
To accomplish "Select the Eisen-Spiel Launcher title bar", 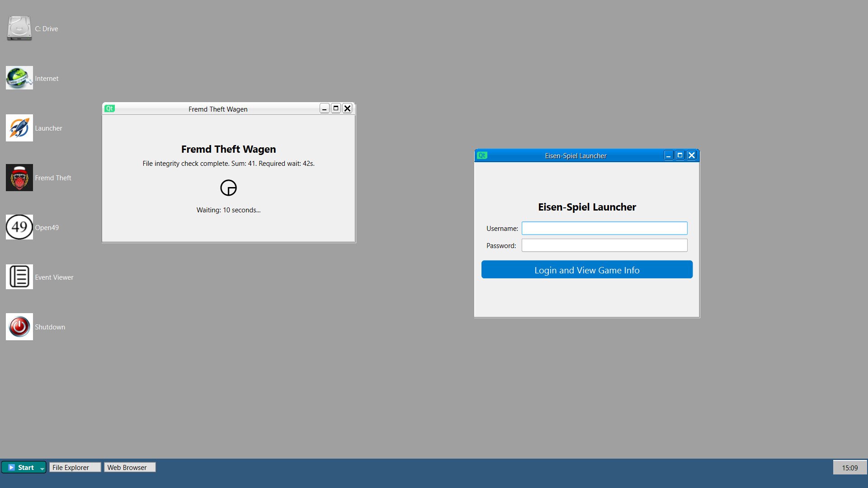I will (x=576, y=155).
